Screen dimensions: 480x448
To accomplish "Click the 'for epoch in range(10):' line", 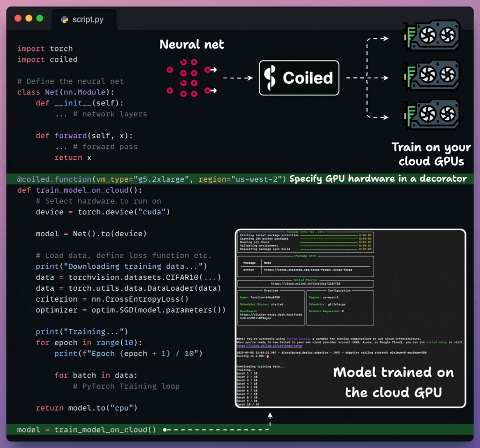I will click(x=89, y=343).
